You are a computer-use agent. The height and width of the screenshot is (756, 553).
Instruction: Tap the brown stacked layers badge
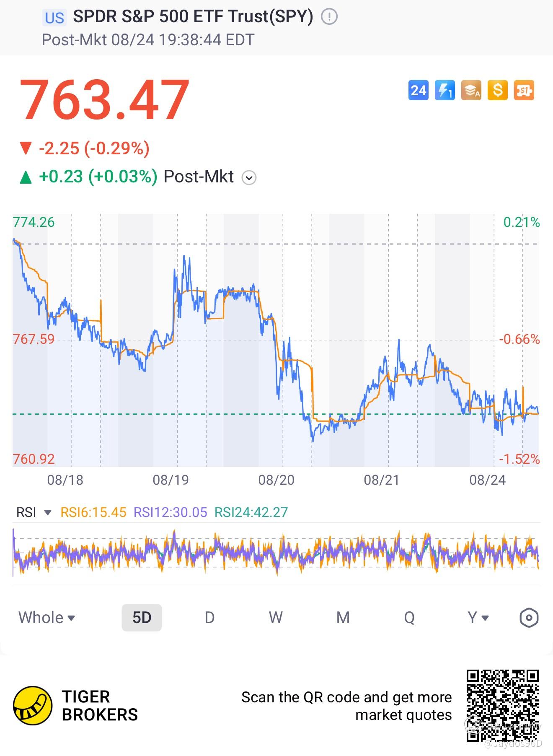(471, 90)
